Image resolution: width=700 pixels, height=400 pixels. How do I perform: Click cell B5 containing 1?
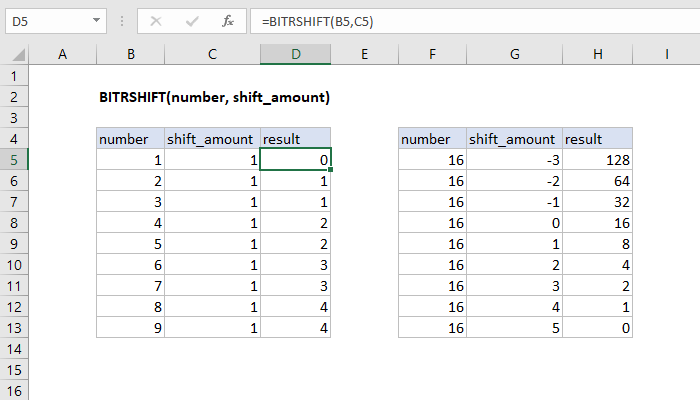tap(130, 160)
